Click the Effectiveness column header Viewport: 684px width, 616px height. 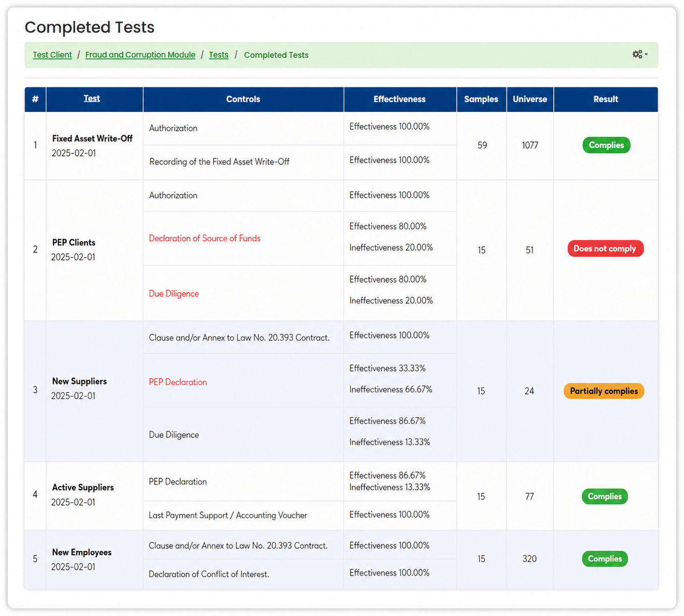[x=399, y=99]
